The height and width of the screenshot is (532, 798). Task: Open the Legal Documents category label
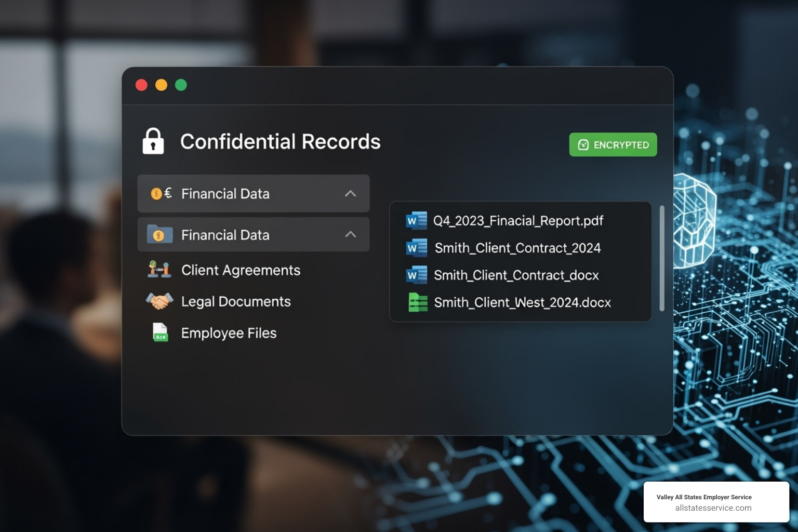pos(236,301)
